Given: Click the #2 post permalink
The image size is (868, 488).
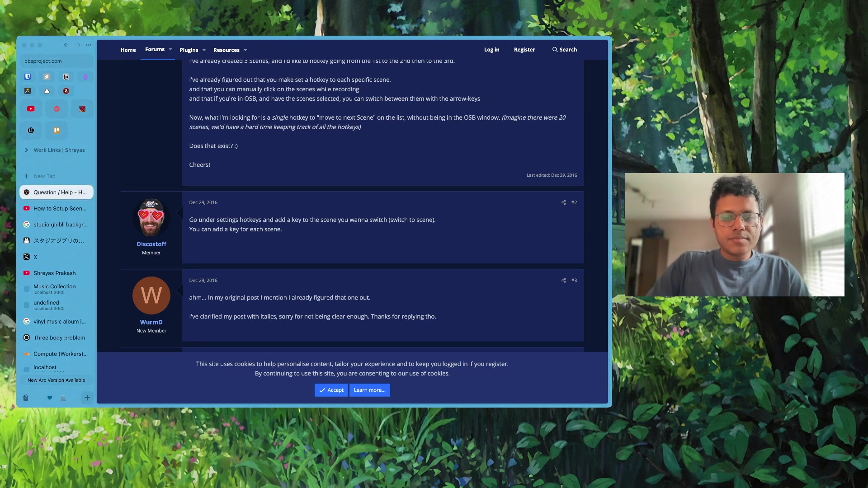Looking at the screenshot, I should [x=574, y=202].
